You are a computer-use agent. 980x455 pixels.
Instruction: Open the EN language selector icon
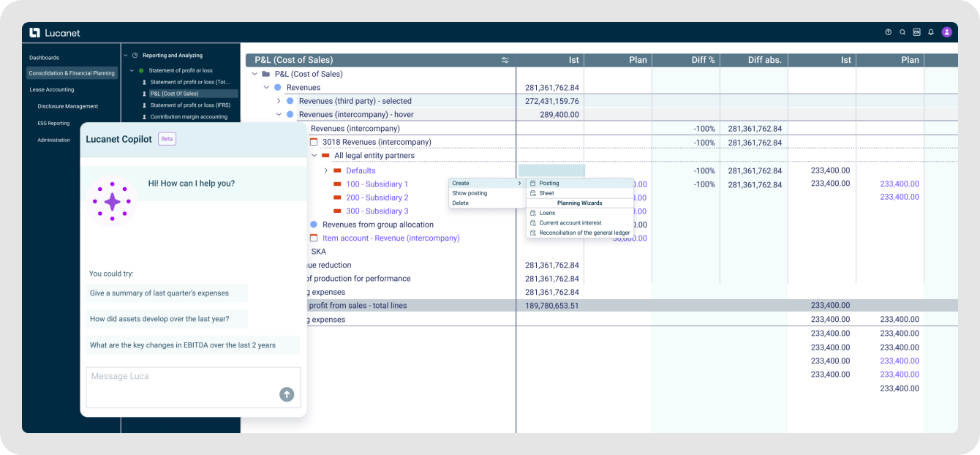tap(917, 32)
